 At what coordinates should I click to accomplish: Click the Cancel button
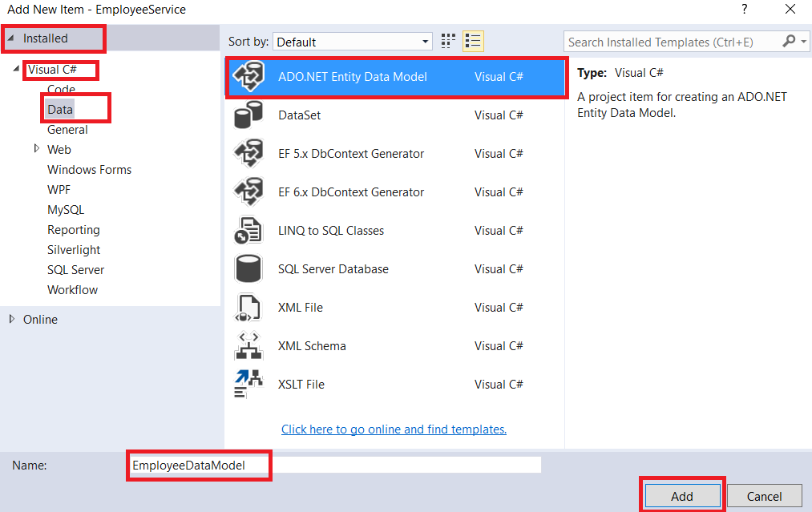tap(765, 497)
